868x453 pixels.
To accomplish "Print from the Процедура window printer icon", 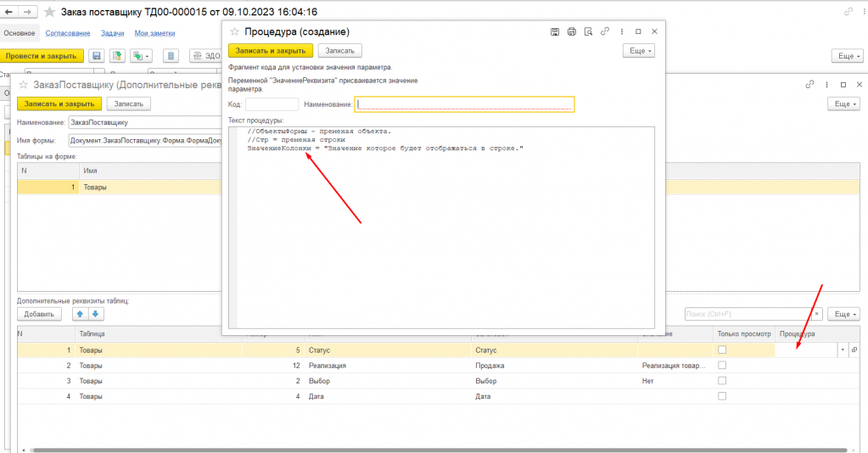I will [x=571, y=31].
